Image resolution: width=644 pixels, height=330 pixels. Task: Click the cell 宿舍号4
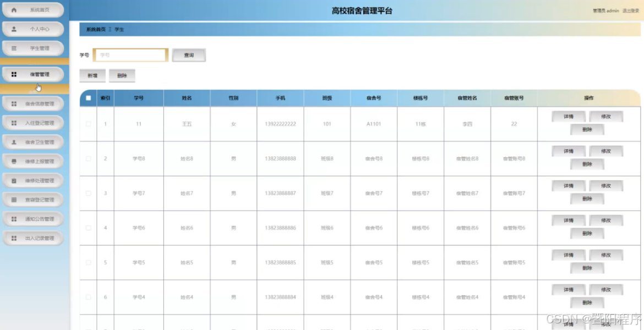[x=374, y=297]
